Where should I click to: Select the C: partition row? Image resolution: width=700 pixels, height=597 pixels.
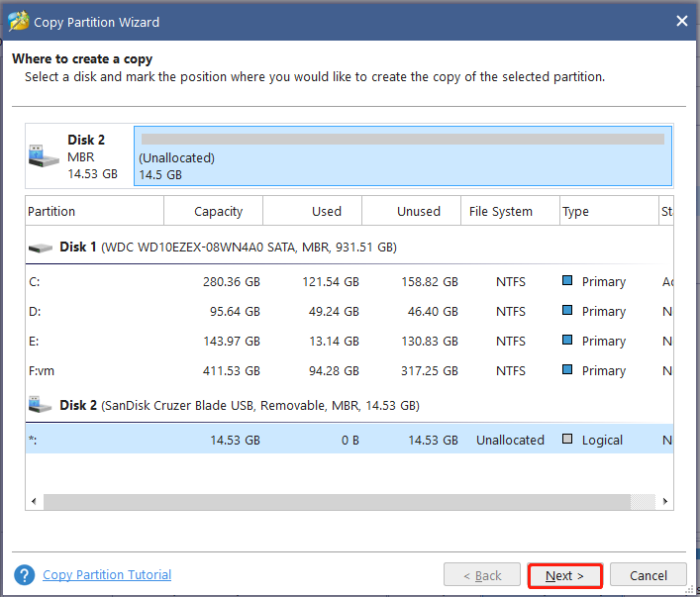pyautogui.click(x=350, y=282)
